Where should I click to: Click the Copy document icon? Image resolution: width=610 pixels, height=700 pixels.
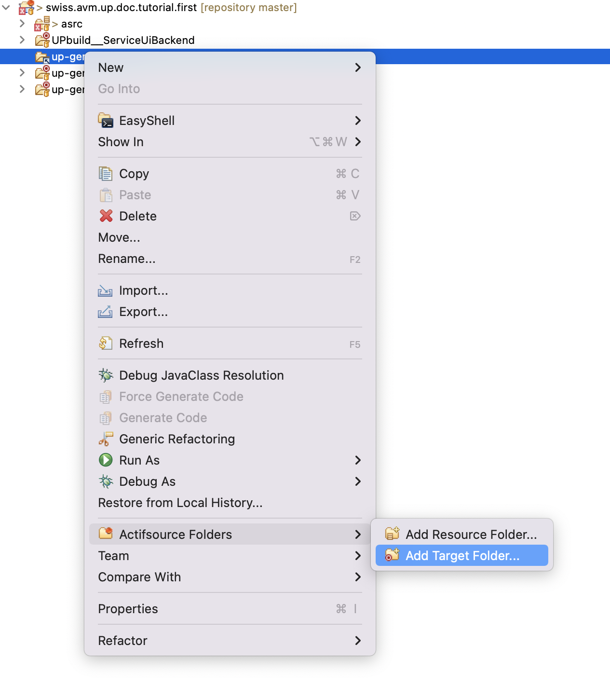[x=106, y=173]
